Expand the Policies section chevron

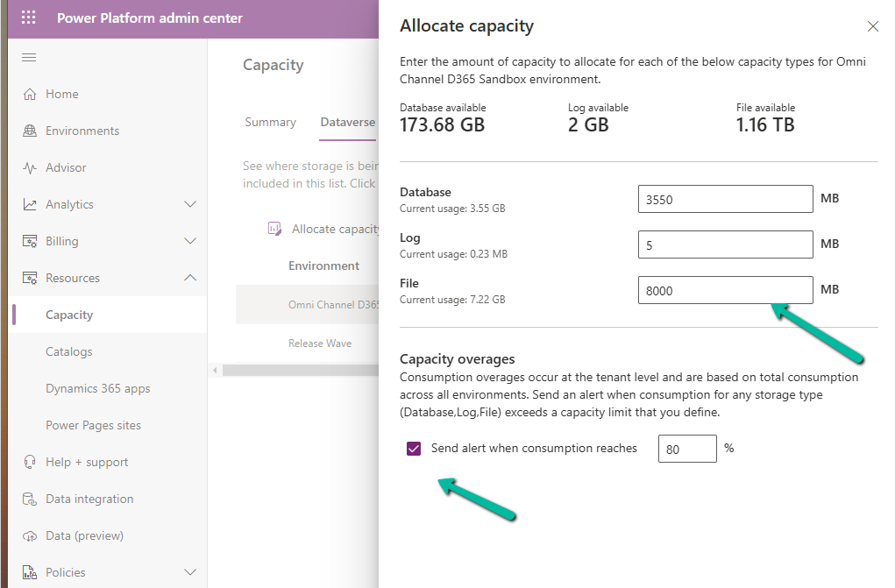click(x=189, y=573)
